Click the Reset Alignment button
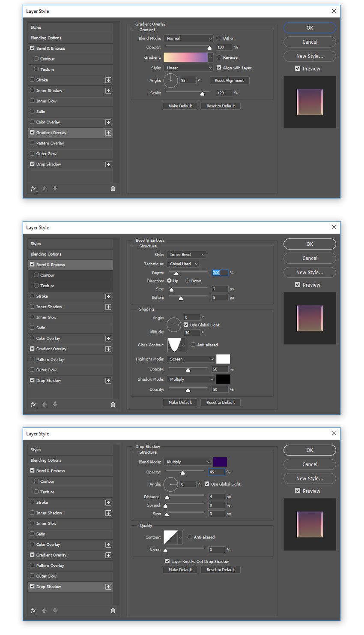This screenshot has width=364, height=635. click(229, 80)
